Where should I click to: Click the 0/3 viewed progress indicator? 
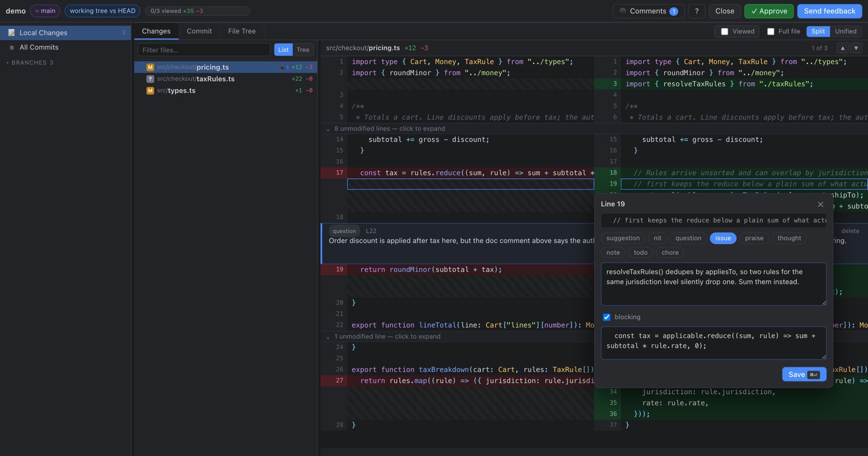point(197,11)
